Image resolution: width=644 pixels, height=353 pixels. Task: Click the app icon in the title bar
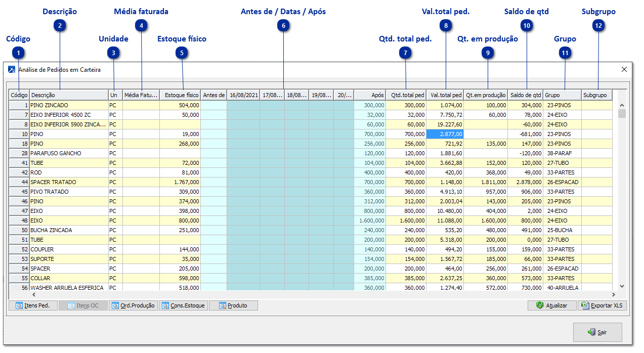[12, 70]
